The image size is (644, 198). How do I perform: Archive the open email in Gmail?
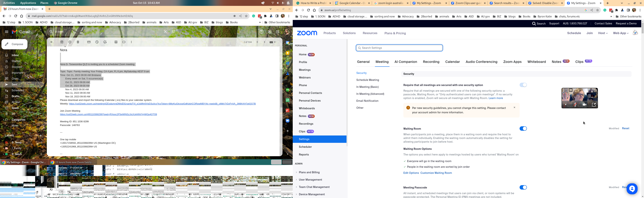(62, 42)
